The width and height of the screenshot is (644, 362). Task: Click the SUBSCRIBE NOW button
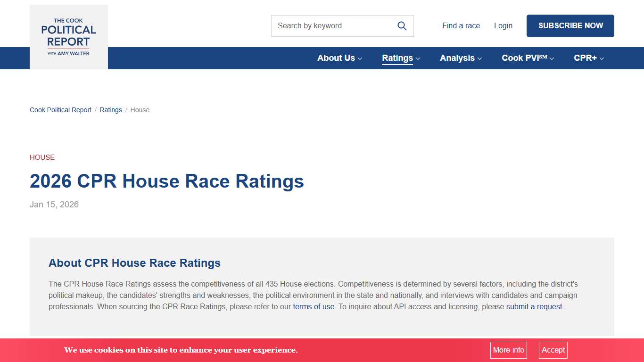pyautogui.click(x=570, y=26)
